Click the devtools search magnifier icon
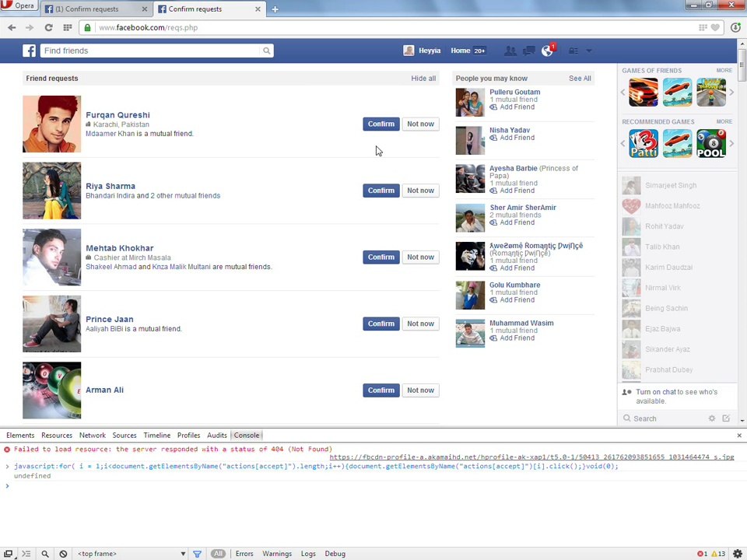The width and height of the screenshot is (747, 560). click(45, 554)
